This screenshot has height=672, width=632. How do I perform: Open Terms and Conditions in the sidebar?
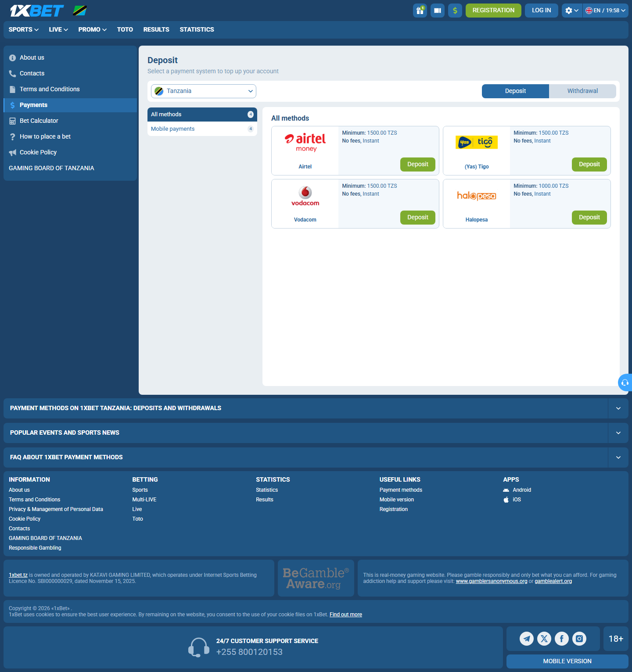[70, 89]
